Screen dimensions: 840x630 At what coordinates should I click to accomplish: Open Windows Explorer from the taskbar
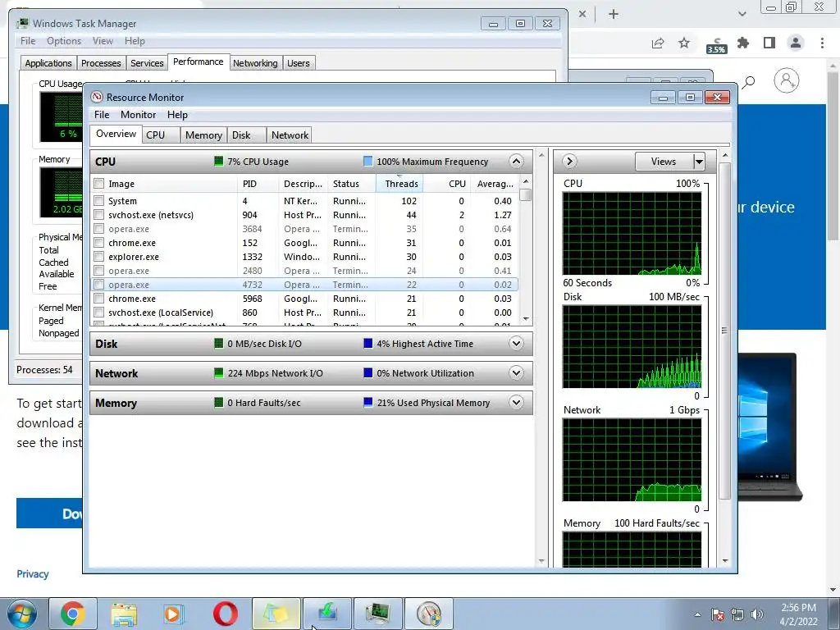124,614
